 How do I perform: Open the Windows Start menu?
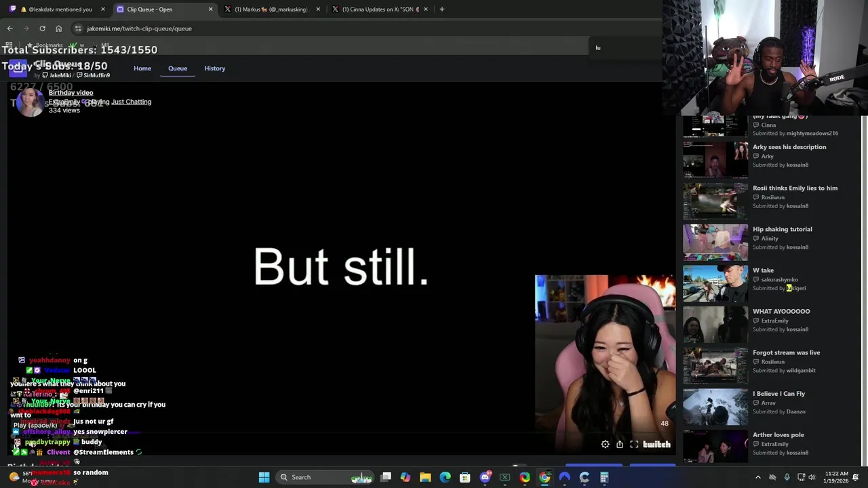pos(264,477)
